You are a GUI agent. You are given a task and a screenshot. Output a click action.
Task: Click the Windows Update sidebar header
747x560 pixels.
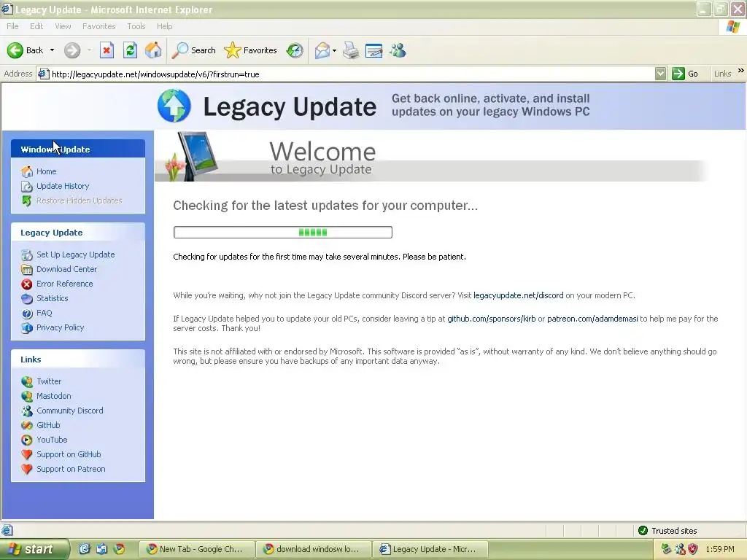78,149
